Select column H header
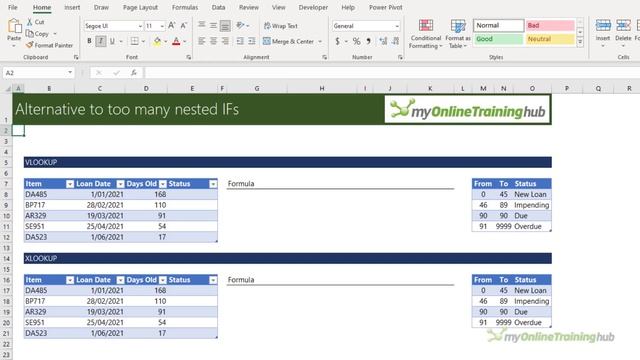 (322, 88)
